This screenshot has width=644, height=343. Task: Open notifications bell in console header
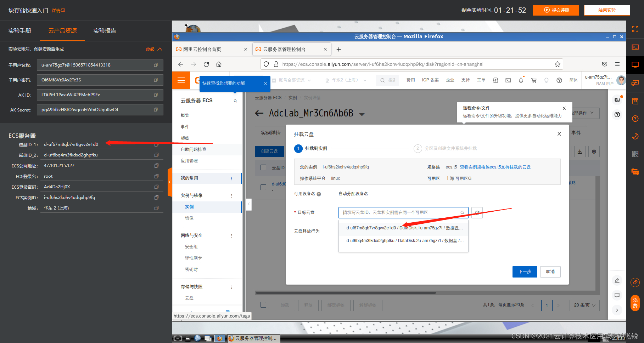(x=521, y=80)
